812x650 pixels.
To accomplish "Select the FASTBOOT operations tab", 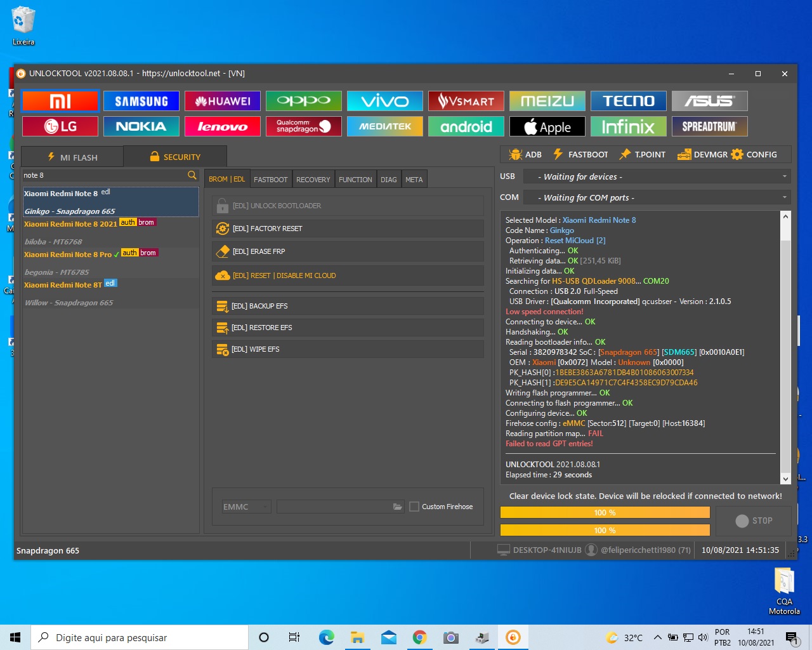I will click(271, 180).
